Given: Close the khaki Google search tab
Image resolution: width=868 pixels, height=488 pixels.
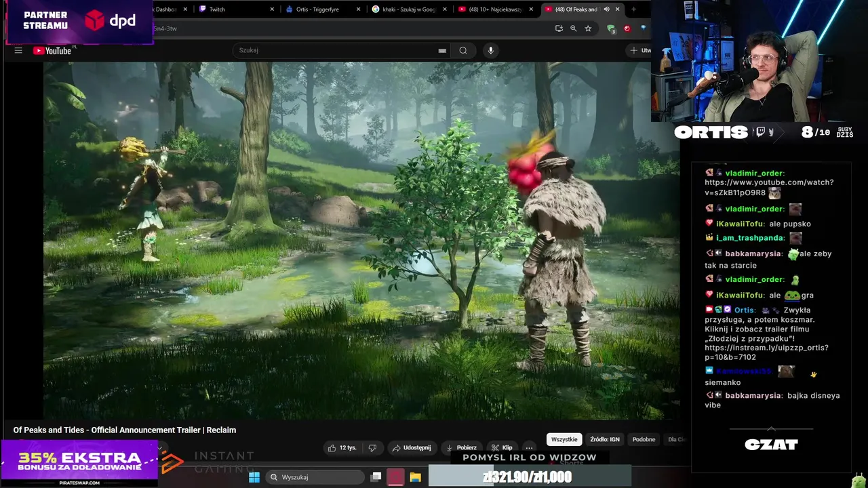Looking at the screenshot, I should [445, 9].
